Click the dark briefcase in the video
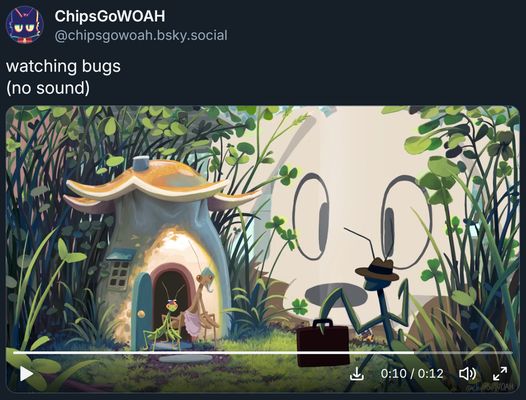Viewport: 526px width, 400px height. (323, 342)
